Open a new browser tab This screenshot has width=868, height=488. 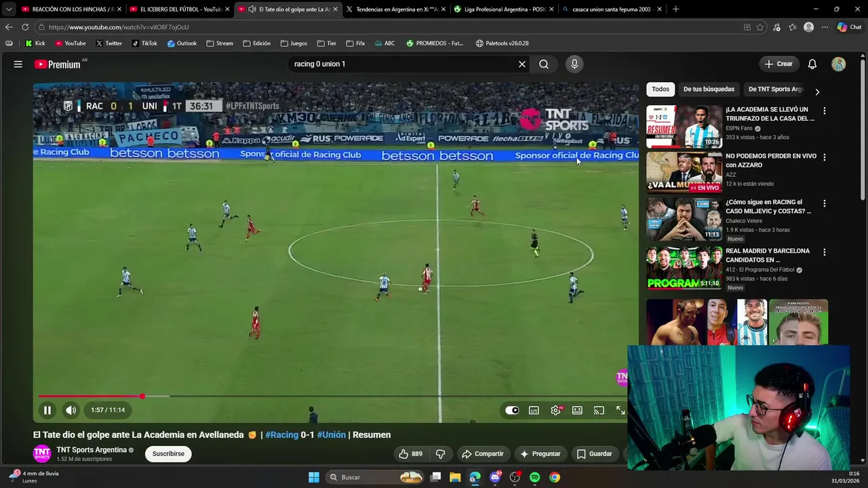tap(675, 9)
